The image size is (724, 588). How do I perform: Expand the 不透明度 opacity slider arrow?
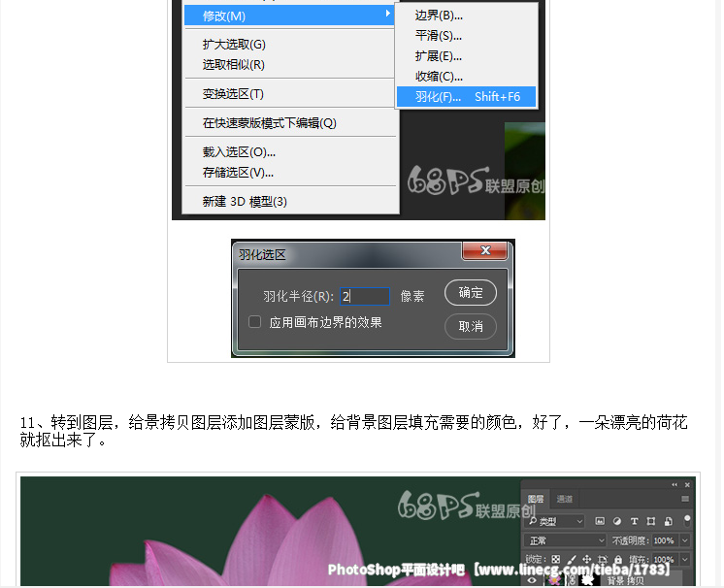tap(685, 540)
